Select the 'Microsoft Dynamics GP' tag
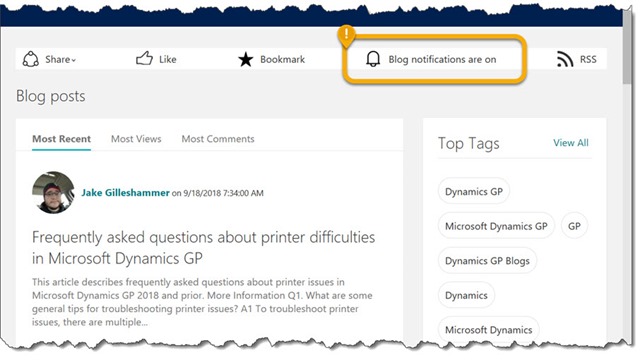The image size is (640, 360). [x=496, y=226]
